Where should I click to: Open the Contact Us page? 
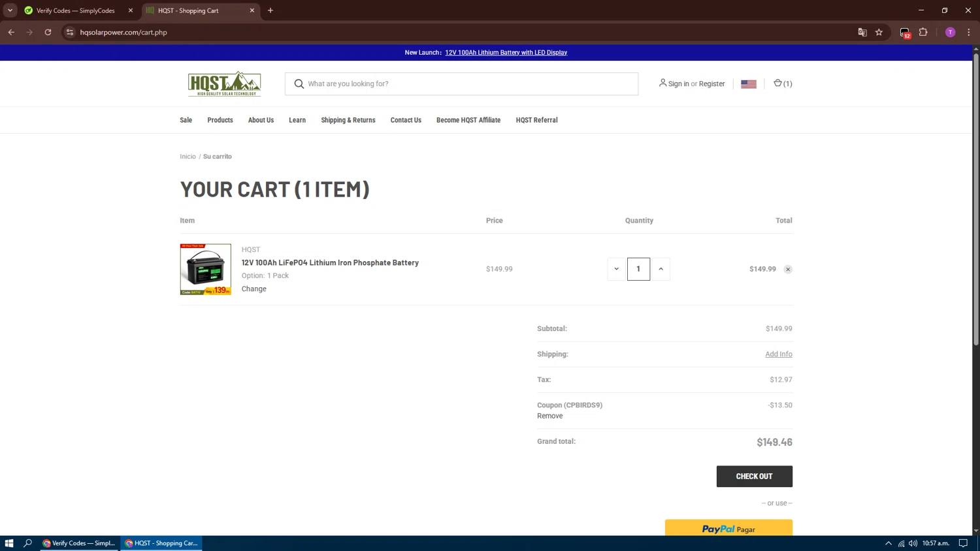click(406, 120)
